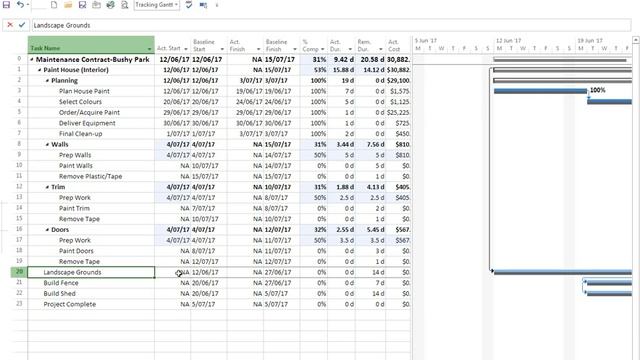This screenshot has height=360, width=640.
Task: Open Act. Finish column filter dropdown
Action: coord(258,49)
